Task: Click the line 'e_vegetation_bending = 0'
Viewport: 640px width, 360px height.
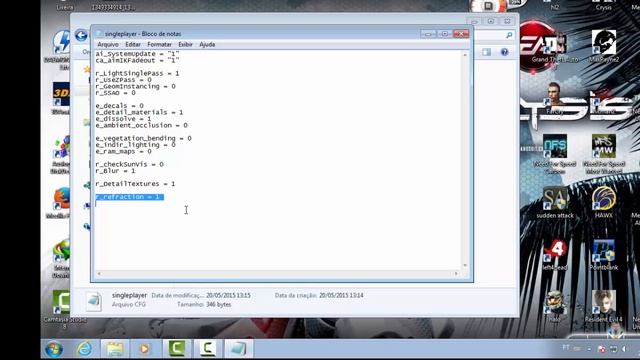Action: [x=144, y=138]
